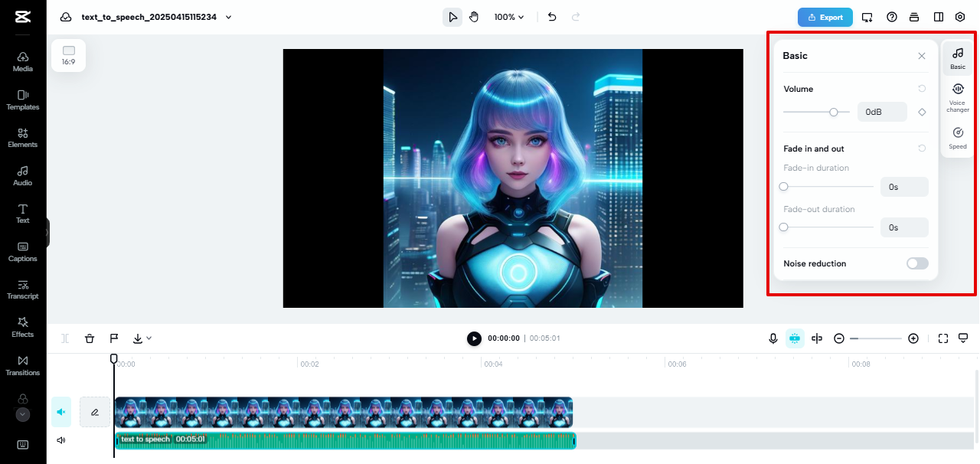Delete the selected clip
The height and width of the screenshot is (464, 980).
[90, 338]
